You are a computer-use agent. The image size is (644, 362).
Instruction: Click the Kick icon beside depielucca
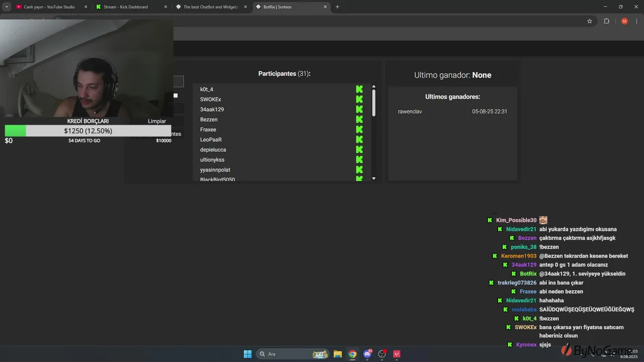point(359,149)
